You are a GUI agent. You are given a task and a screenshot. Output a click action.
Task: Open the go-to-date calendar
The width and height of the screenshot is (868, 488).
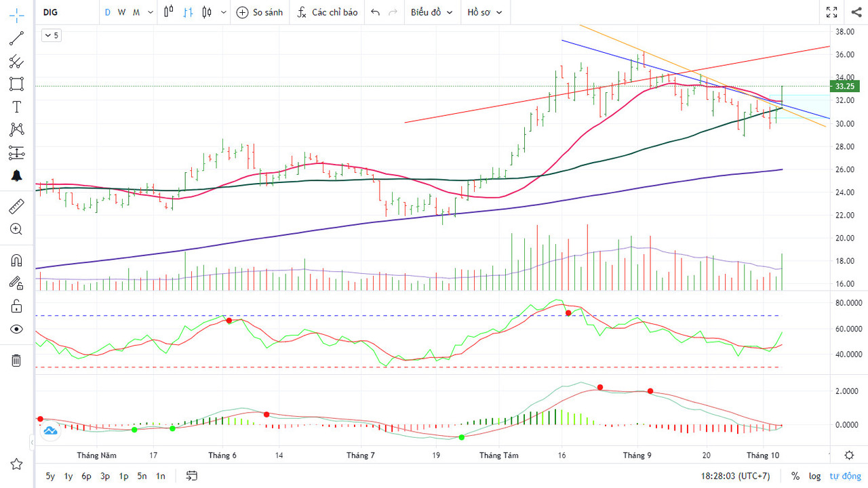(x=192, y=476)
